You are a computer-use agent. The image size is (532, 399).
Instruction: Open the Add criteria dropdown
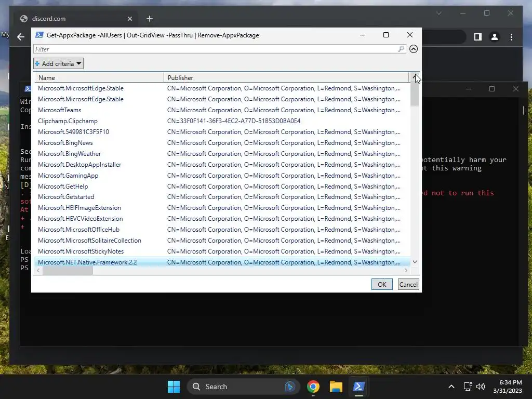pos(58,63)
